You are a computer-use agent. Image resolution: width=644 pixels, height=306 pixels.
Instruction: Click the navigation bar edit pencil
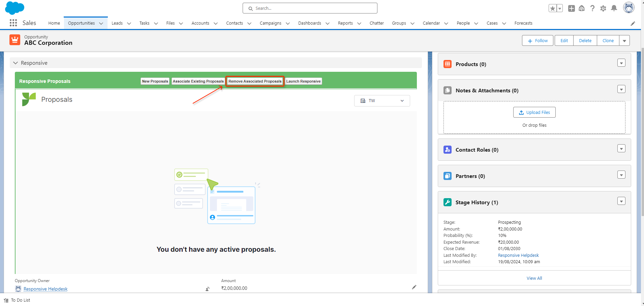point(633,23)
